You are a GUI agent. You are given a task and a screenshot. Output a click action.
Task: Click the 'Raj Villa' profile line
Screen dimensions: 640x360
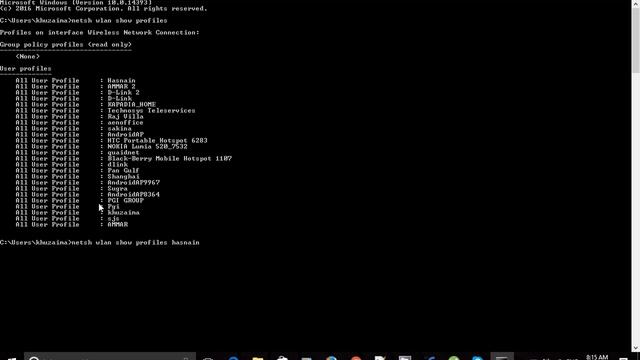point(125,116)
